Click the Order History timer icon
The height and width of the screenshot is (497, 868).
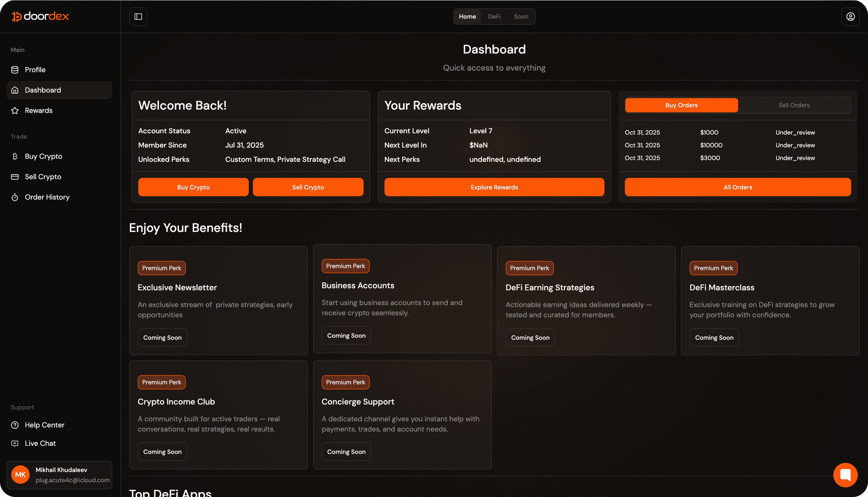(x=15, y=197)
